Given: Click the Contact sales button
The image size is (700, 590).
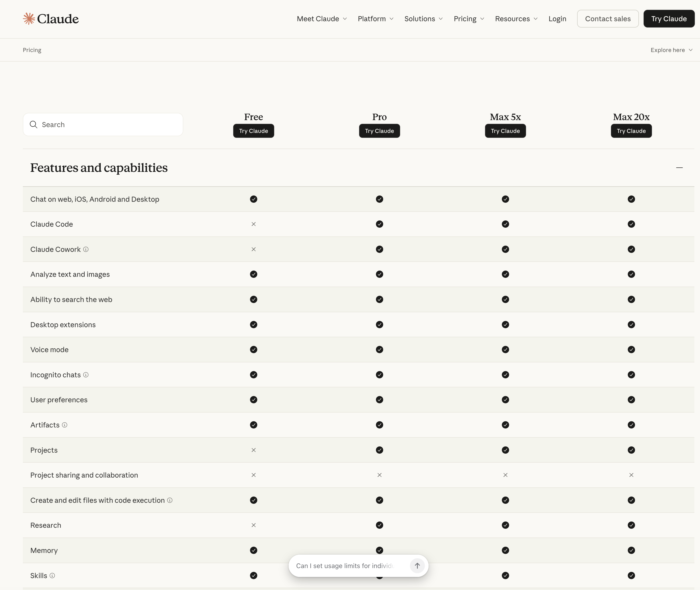Looking at the screenshot, I should (x=607, y=19).
